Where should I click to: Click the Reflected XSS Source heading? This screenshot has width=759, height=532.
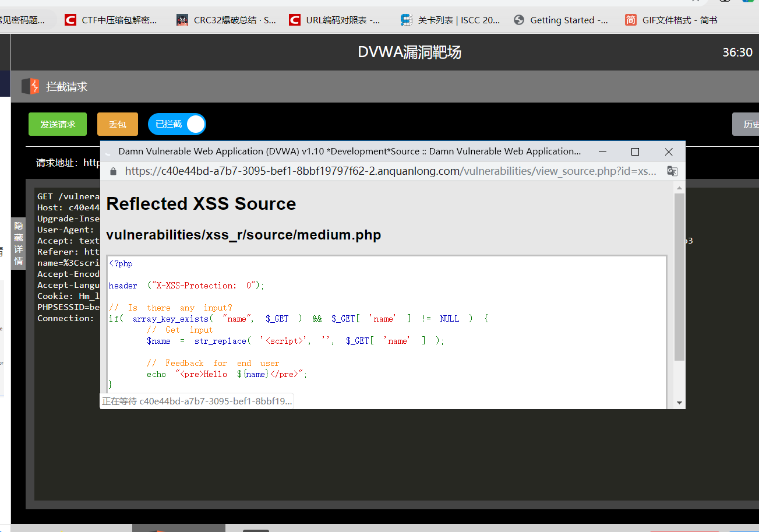201,203
